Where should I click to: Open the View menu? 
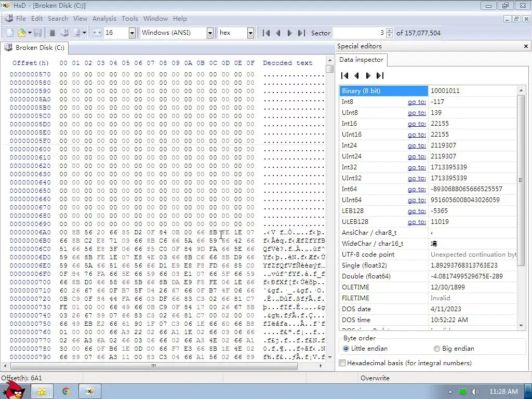[x=80, y=19]
